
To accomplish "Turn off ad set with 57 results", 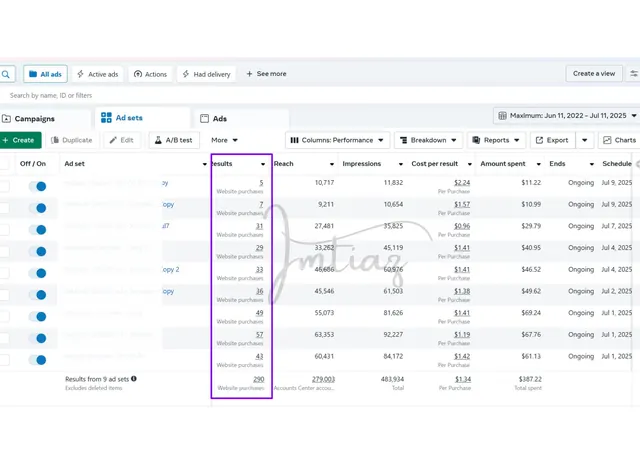I will click(37, 338).
